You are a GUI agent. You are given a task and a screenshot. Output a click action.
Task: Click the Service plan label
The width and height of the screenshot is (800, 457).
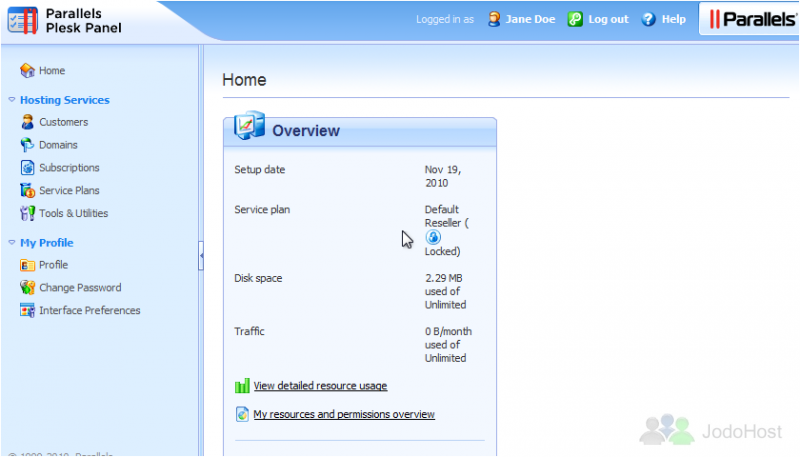click(262, 209)
